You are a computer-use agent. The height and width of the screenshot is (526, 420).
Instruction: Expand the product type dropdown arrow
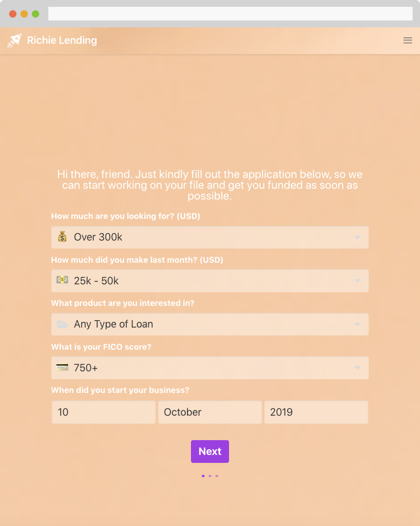(357, 324)
